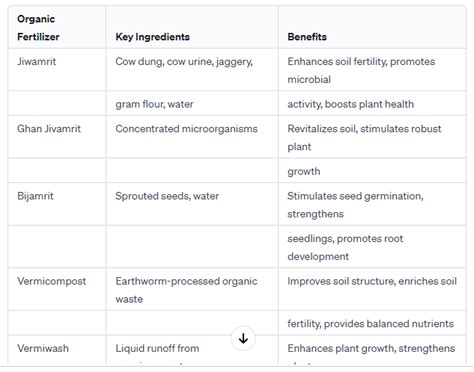
Task: Click Sprouted seeds, water cell
Action: (x=192, y=204)
